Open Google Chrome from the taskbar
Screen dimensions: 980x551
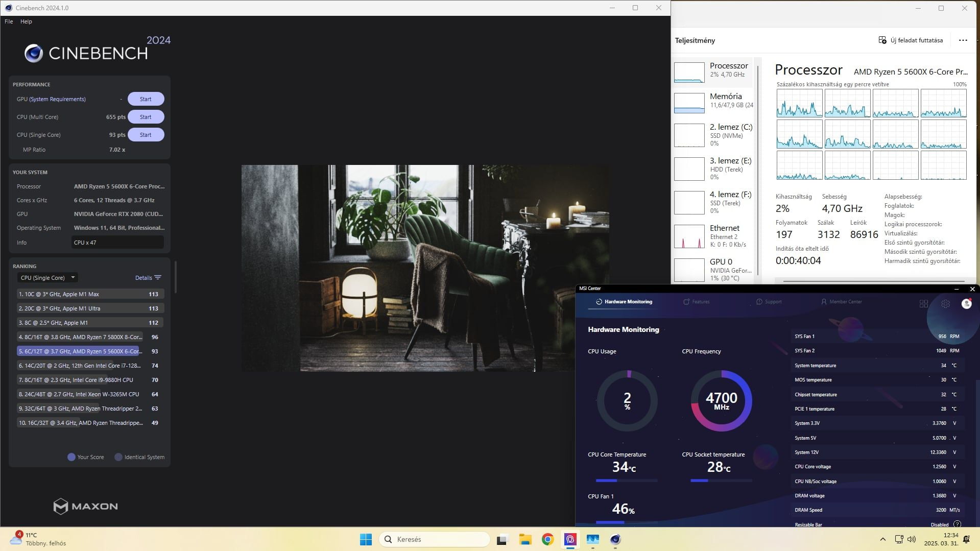tap(547, 539)
